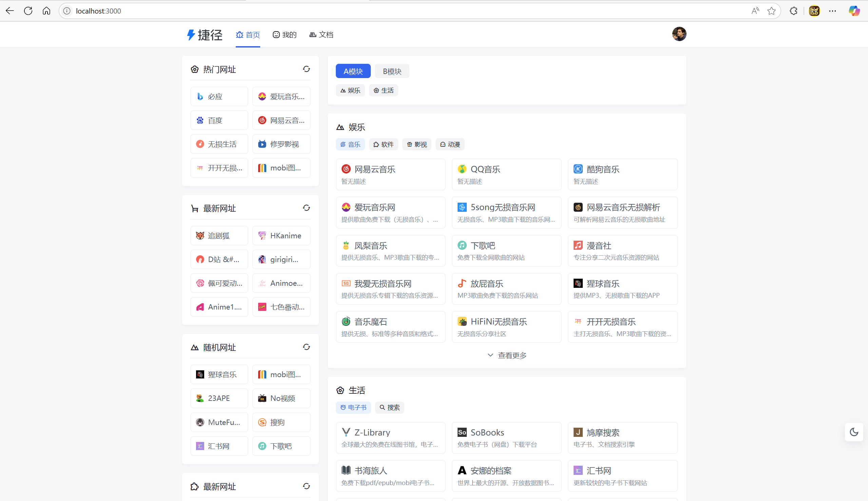The width and height of the screenshot is (868, 501).
Task: Open the QQ音乐 card
Action: 506,174
